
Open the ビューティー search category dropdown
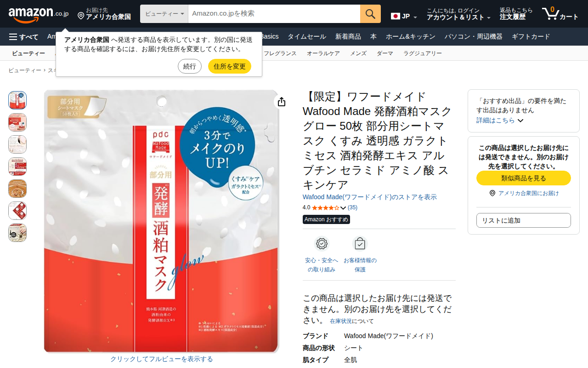coord(164,14)
